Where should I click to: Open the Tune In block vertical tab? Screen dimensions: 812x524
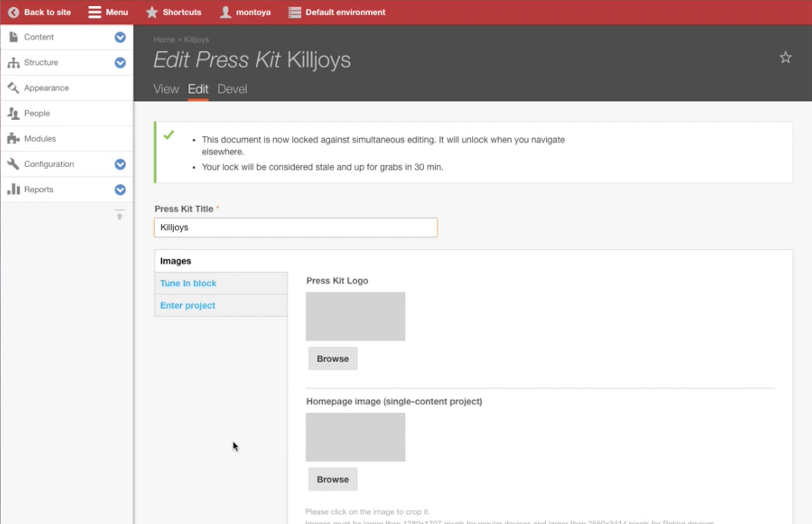pos(188,283)
